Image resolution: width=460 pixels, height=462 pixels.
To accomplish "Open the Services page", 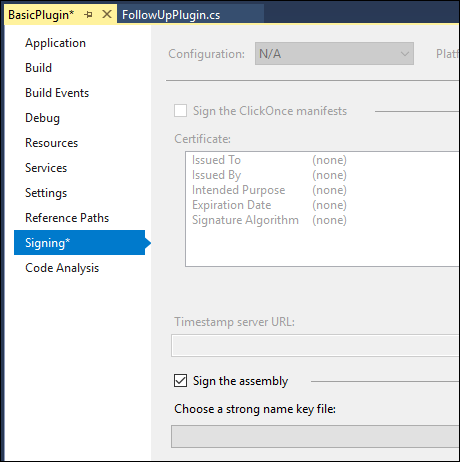I will 46,168.
